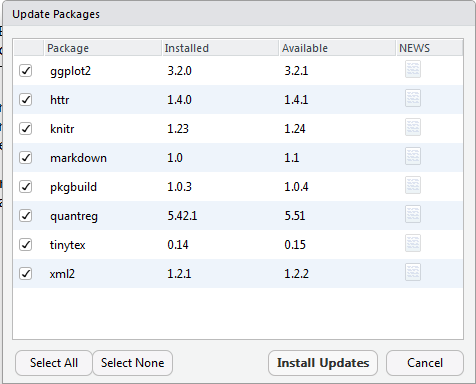Select the xml2 package name
The height and width of the screenshot is (384, 476).
(x=62, y=274)
